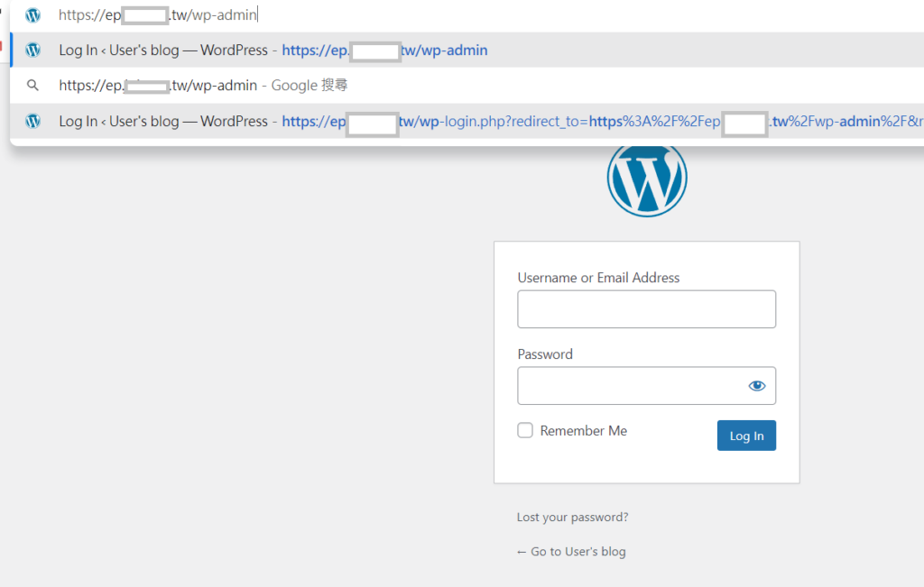Open the "Lost your password?" link

point(572,518)
